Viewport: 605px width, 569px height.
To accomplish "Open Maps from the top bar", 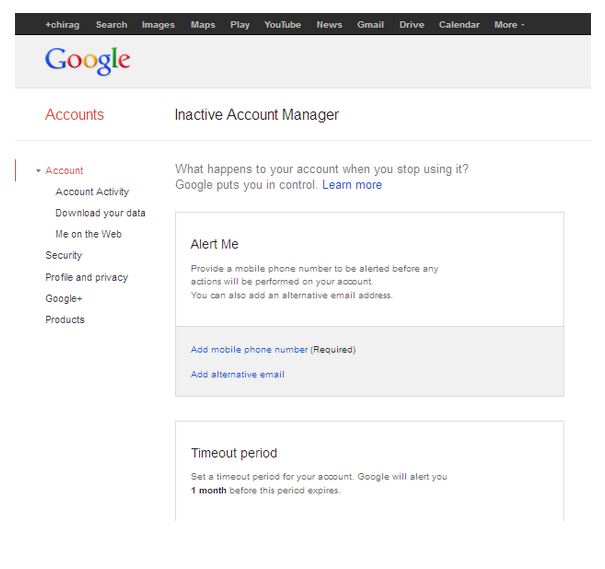I will coord(203,25).
